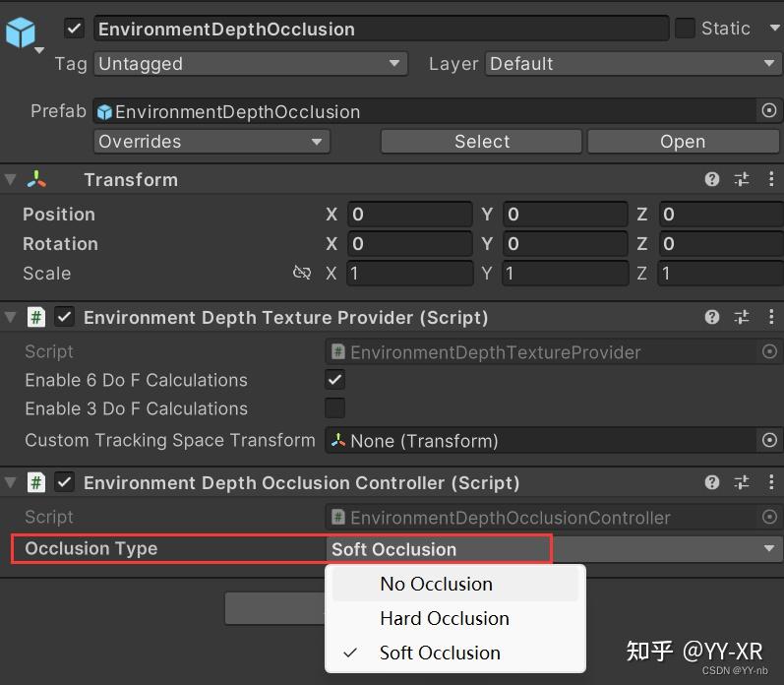Click the Scale constrained proportions link icon

pyautogui.click(x=302, y=273)
